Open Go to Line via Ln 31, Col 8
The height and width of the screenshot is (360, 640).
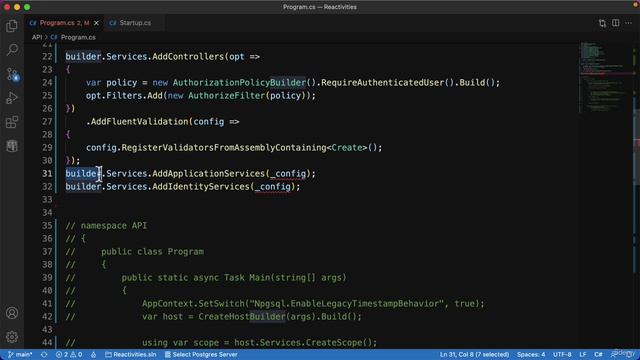coord(474,355)
